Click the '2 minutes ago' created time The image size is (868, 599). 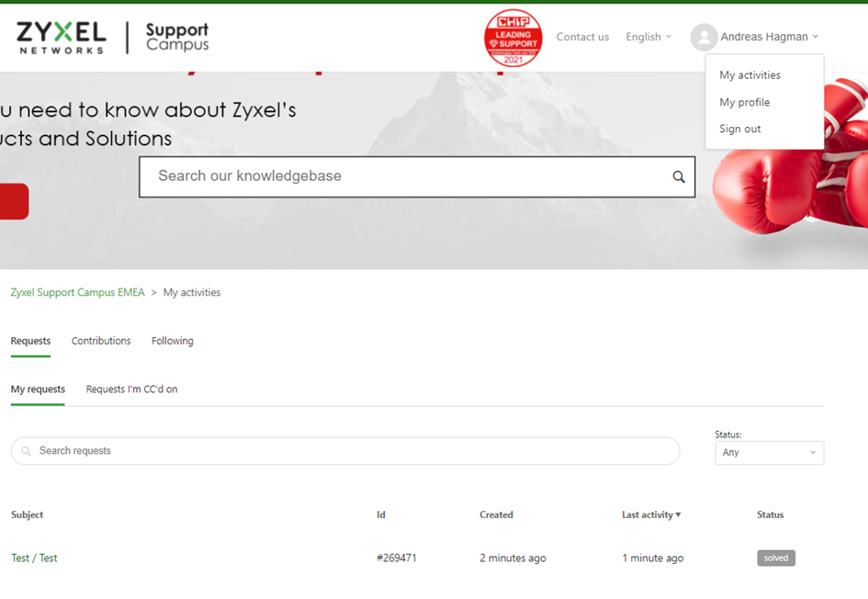(513, 558)
